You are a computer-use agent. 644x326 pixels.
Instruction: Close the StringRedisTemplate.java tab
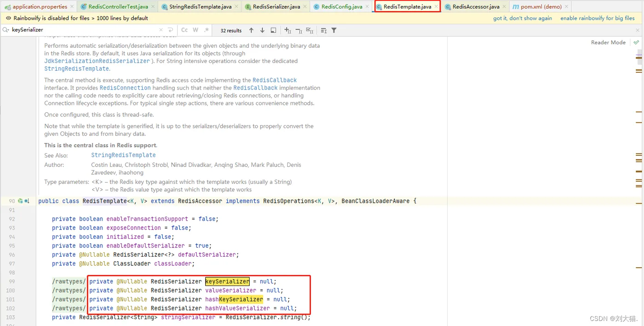click(236, 6)
